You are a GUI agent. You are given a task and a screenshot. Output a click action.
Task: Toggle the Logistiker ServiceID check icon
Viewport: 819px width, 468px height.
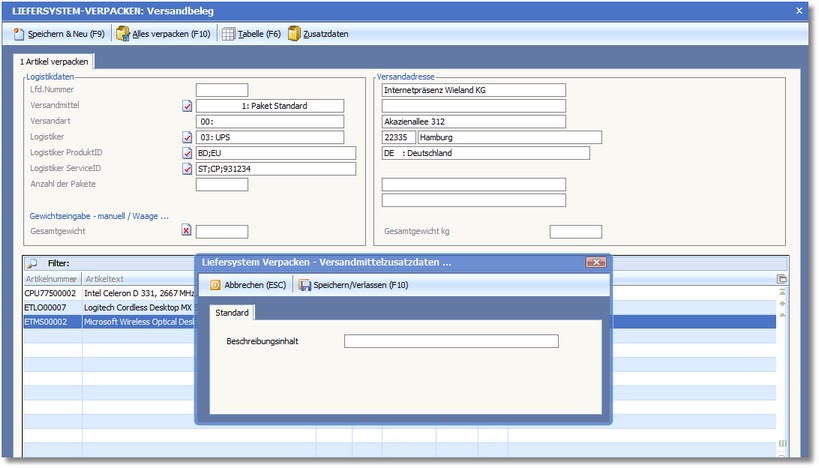[x=187, y=170]
